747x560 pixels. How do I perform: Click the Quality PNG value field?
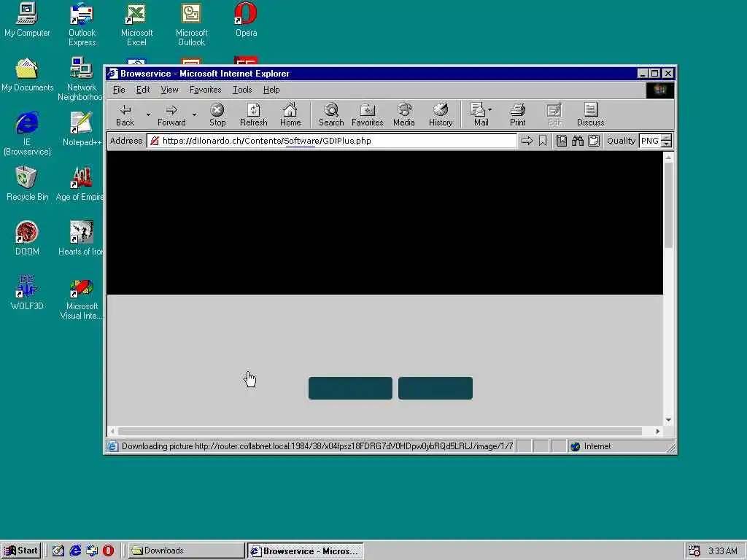(x=650, y=141)
